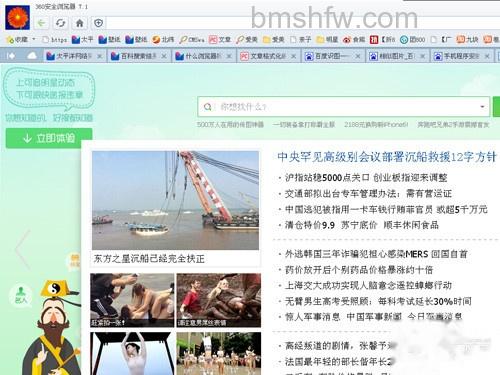Click the left carousel arrow
The height and width of the screenshot is (375, 500).
coord(23,249)
